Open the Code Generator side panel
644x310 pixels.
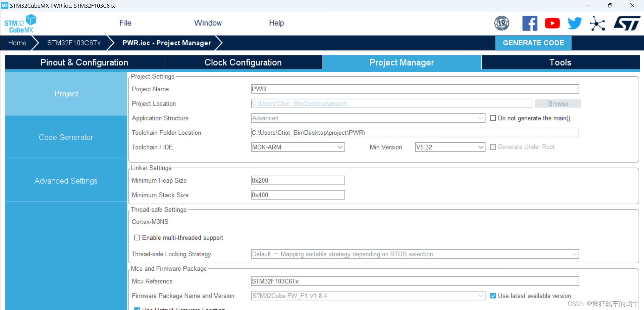click(66, 137)
